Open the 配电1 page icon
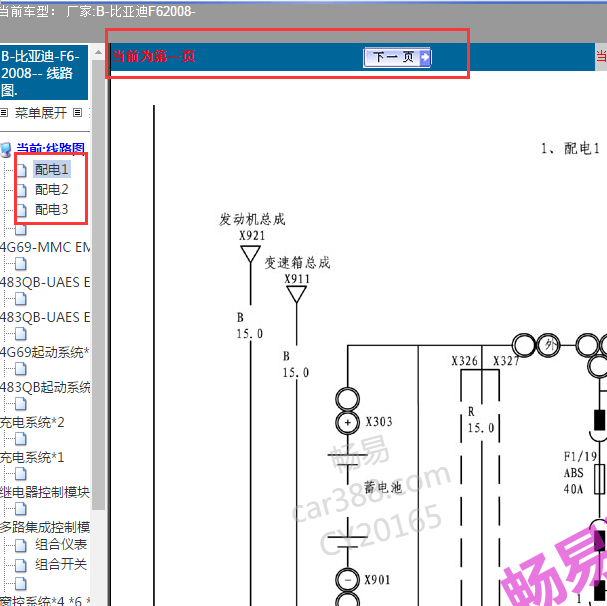The image size is (607, 606). click(21, 170)
